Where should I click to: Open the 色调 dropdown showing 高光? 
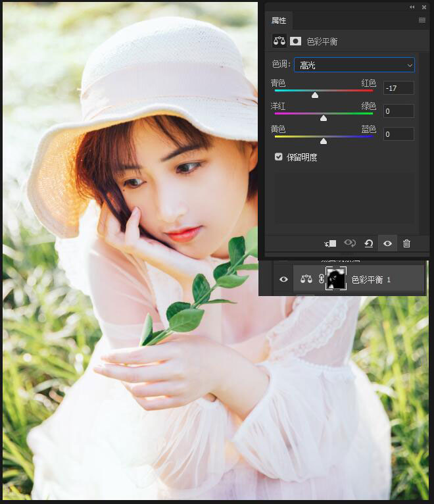pos(354,64)
